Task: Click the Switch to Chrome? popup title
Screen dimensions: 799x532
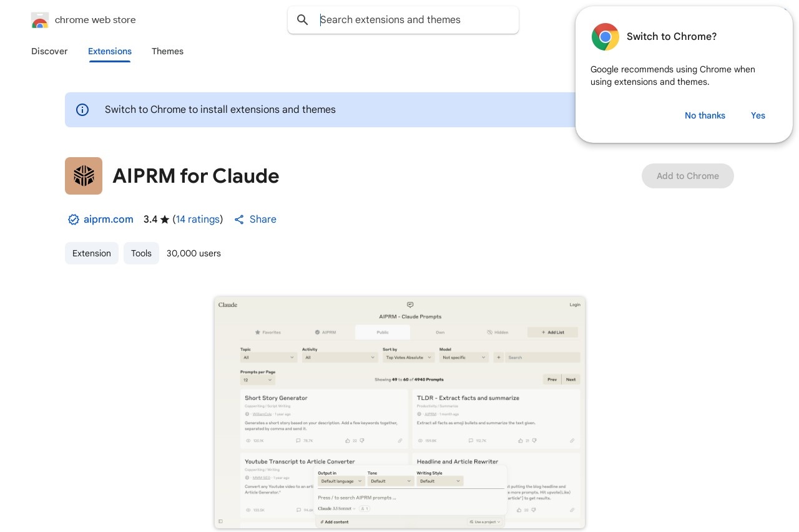Action: [x=672, y=37]
